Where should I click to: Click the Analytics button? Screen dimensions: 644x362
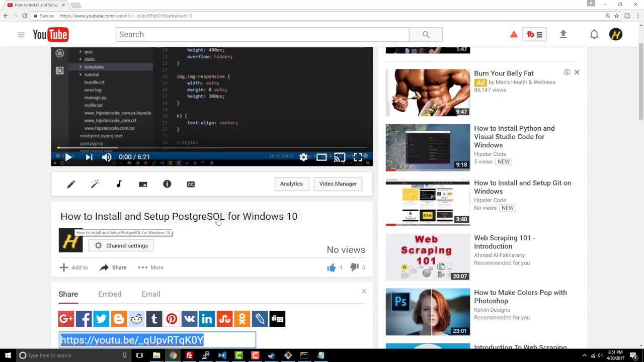click(291, 184)
